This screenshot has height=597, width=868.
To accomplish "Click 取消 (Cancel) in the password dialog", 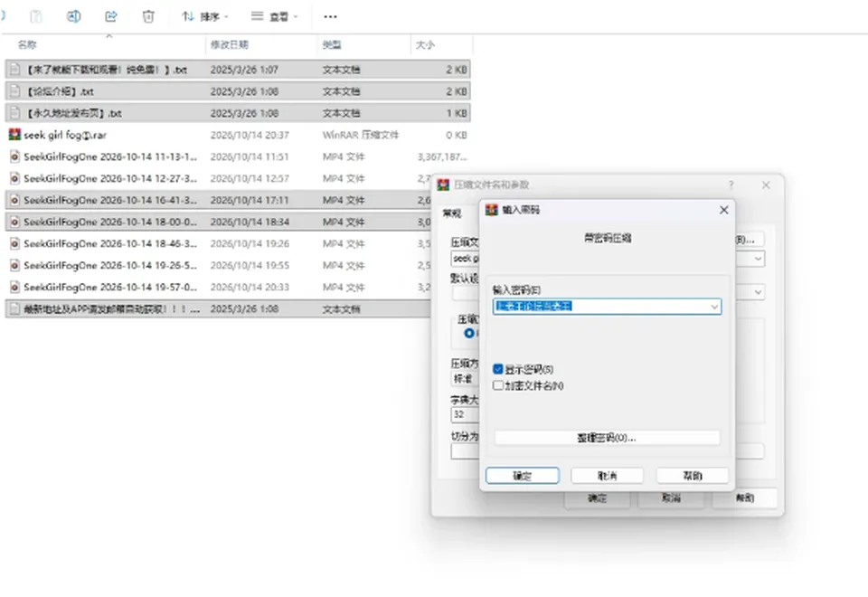I will tap(608, 476).
